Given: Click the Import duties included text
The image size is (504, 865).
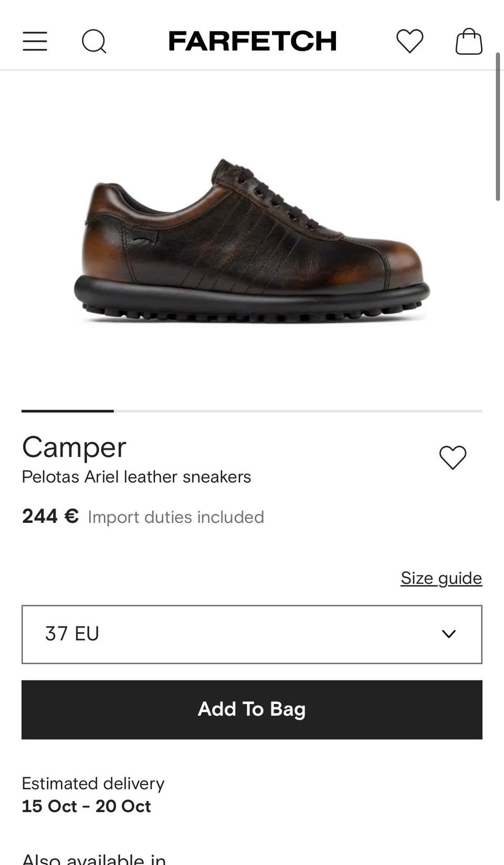Looking at the screenshot, I should pyautogui.click(x=176, y=517).
